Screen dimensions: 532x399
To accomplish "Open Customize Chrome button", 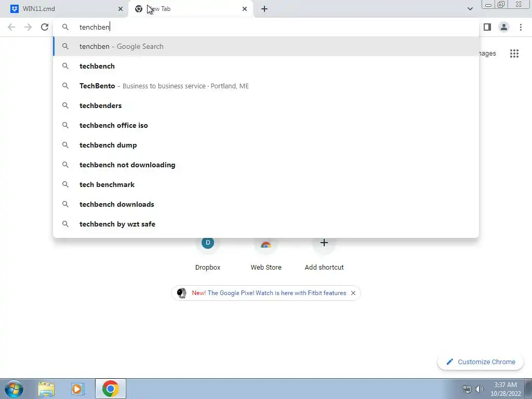I will 481,362.
